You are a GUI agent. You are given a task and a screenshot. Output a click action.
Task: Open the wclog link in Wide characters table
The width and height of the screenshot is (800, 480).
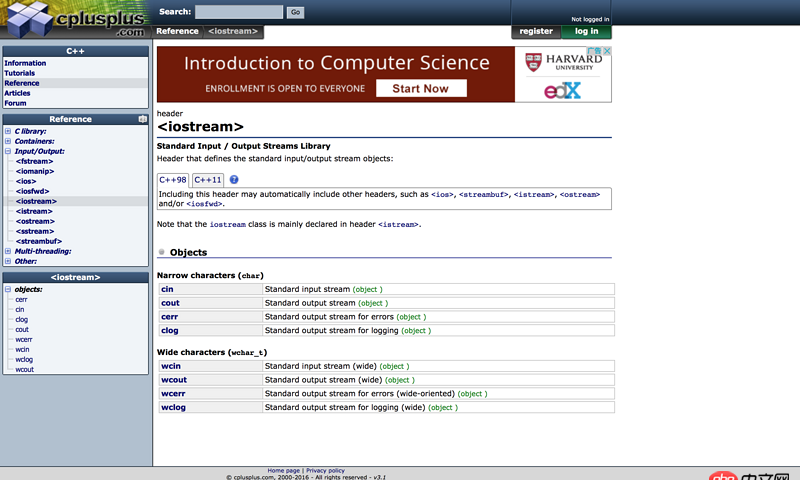tap(173, 408)
